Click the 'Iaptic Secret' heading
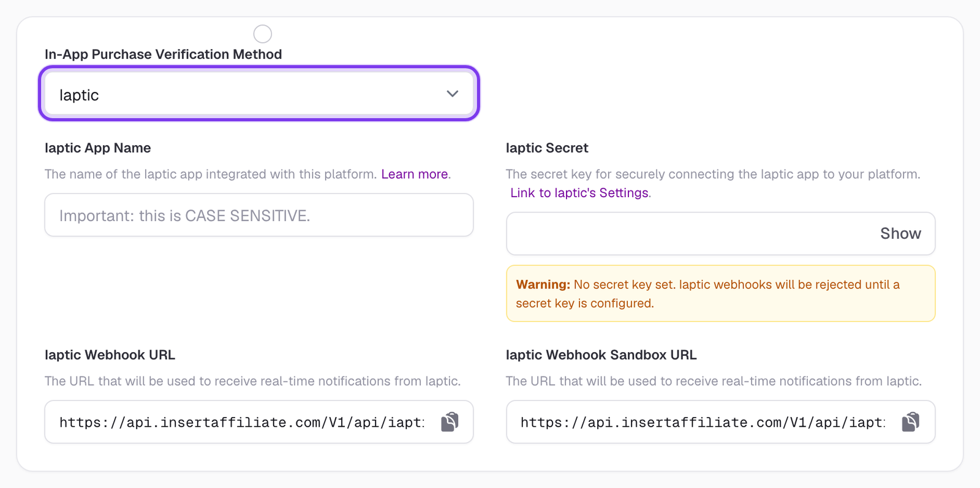 click(x=547, y=148)
